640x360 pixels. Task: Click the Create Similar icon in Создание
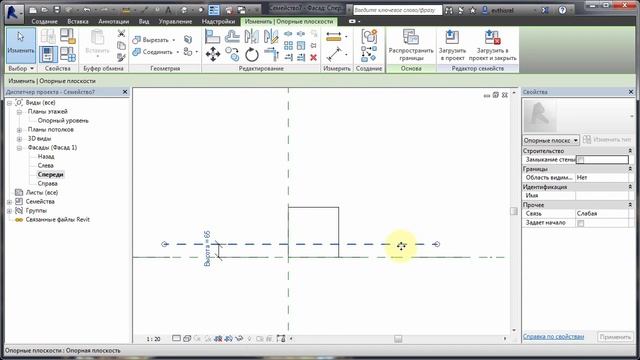[369, 54]
